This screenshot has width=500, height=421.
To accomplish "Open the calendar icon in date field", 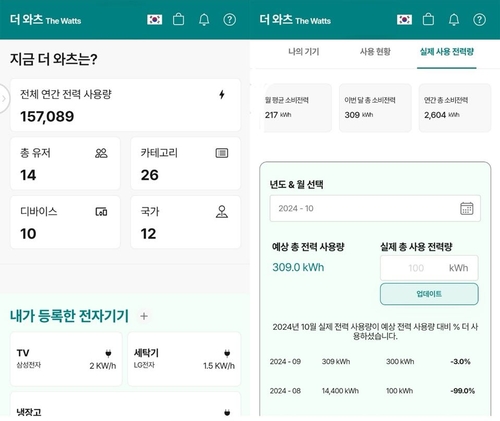I will tap(466, 208).
